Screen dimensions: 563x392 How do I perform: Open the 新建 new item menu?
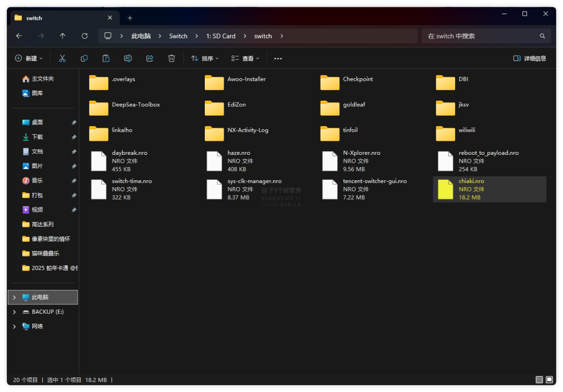(x=29, y=58)
